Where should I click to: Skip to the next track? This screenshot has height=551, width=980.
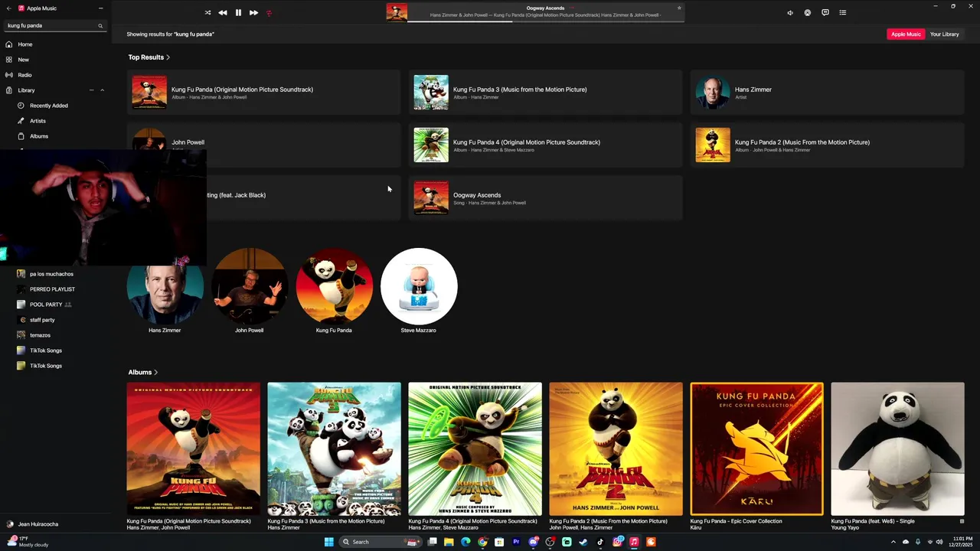coord(253,12)
